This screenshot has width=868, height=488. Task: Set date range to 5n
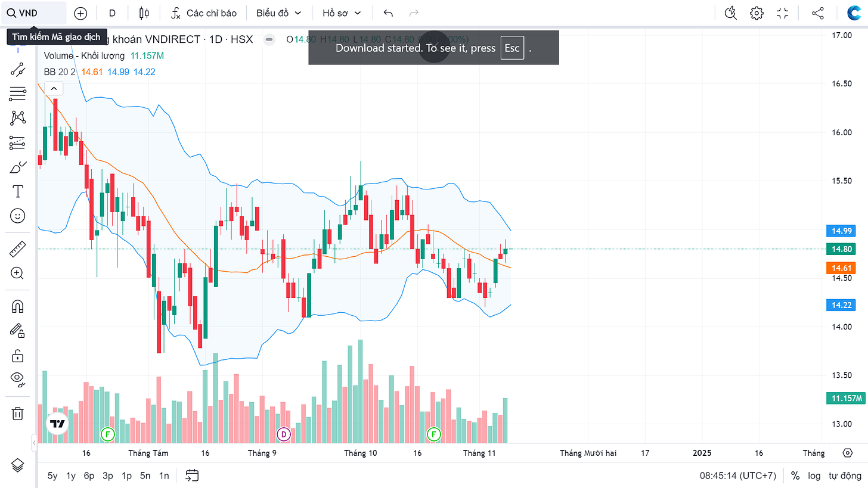(145, 475)
